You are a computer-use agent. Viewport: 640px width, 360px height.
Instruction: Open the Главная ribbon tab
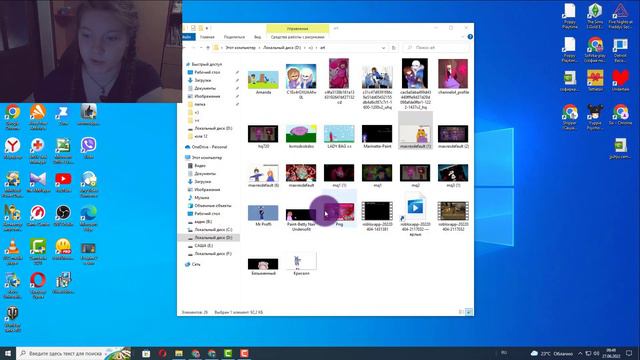[207, 37]
